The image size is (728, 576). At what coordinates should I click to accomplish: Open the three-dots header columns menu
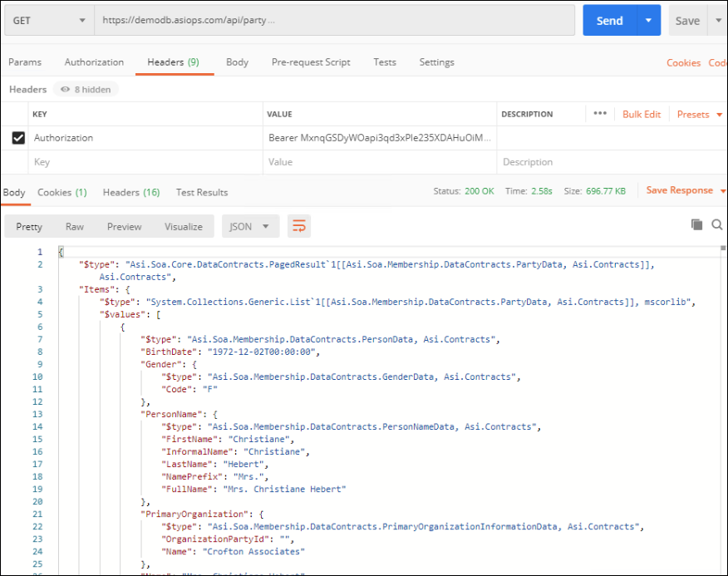pos(600,114)
